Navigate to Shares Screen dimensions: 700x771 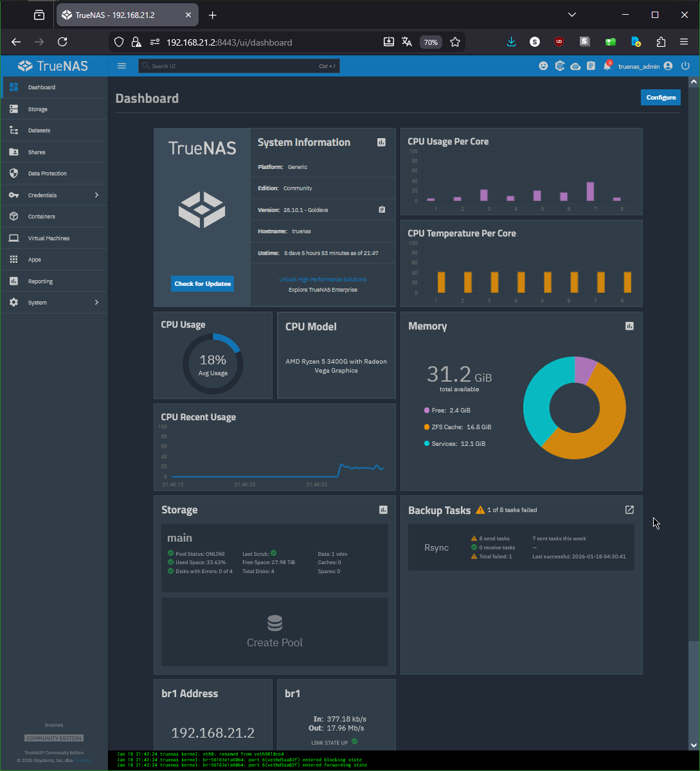[x=54, y=152]
